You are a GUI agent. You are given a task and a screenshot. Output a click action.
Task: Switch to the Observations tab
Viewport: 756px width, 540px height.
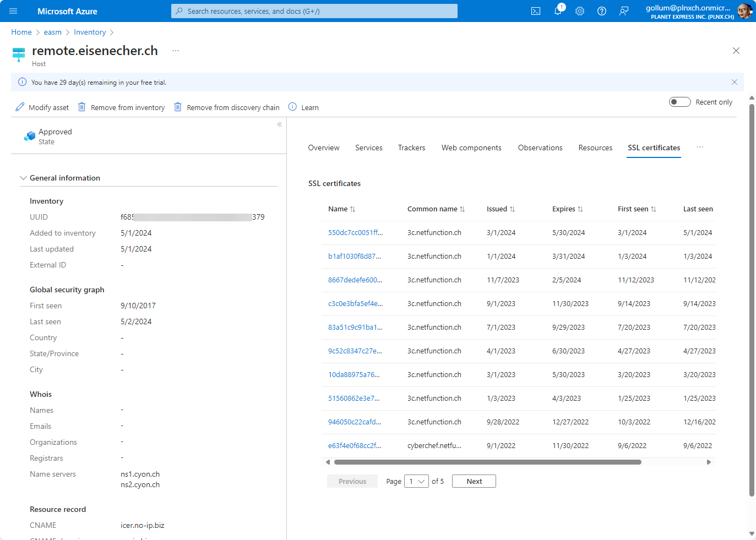point(540,148)
